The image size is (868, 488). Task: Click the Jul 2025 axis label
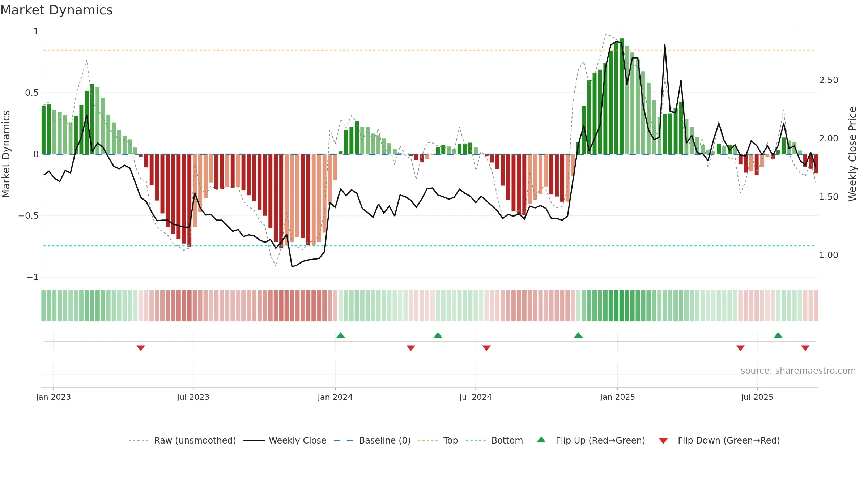[757, 397]
